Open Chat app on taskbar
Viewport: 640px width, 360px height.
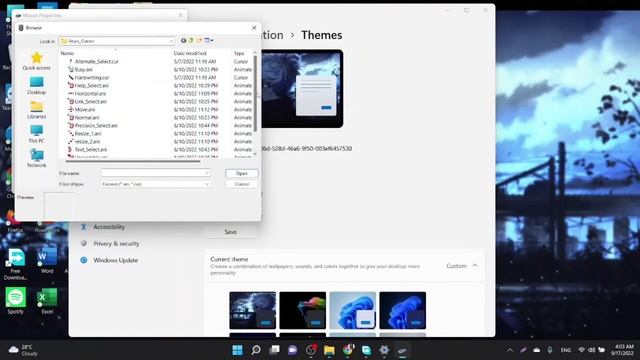(293, 350)
